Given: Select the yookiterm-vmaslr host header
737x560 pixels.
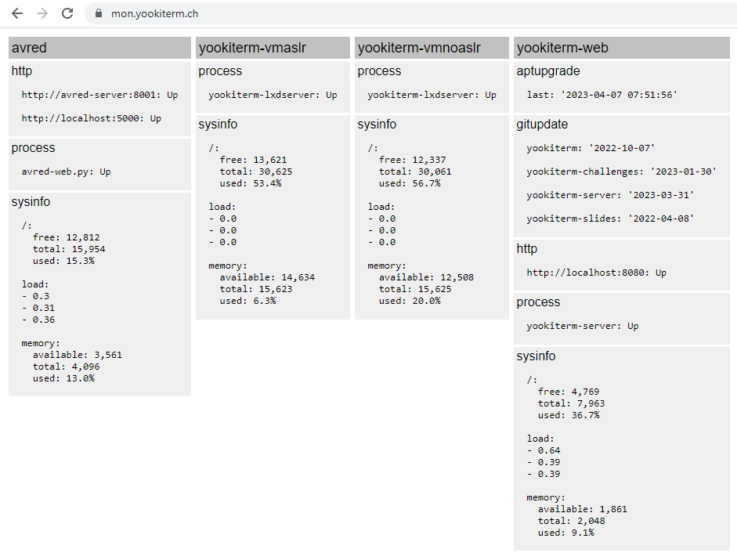Looking at the screenshot, I should point(273,48).
